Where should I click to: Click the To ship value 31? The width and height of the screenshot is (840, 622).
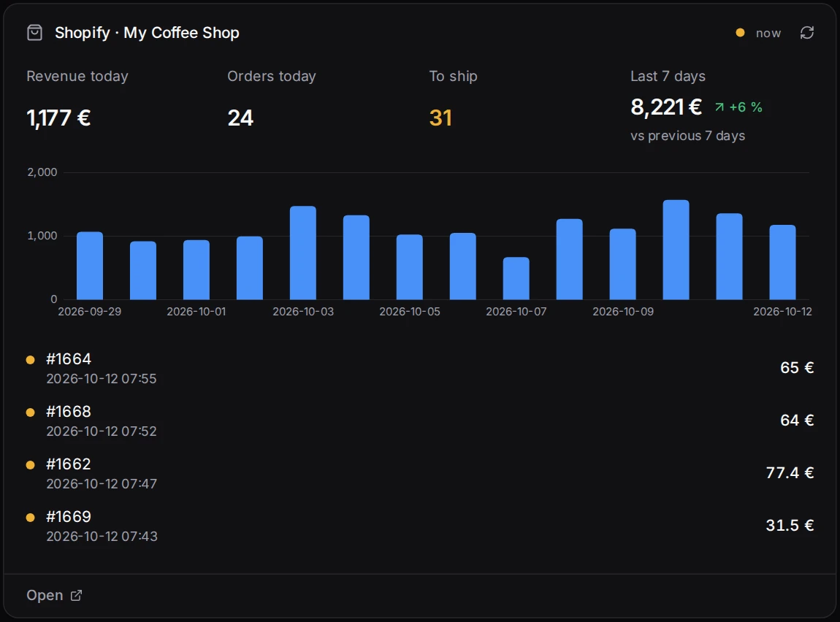point(440,118)
